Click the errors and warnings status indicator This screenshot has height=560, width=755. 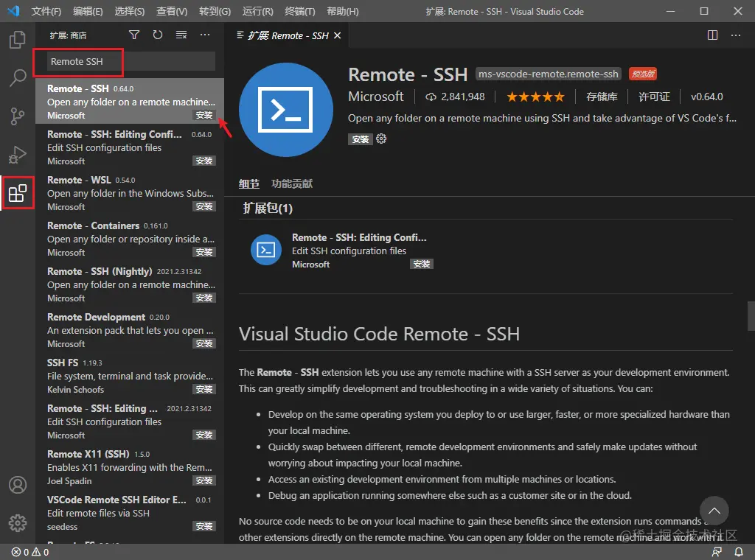click(x=30, y=553)
